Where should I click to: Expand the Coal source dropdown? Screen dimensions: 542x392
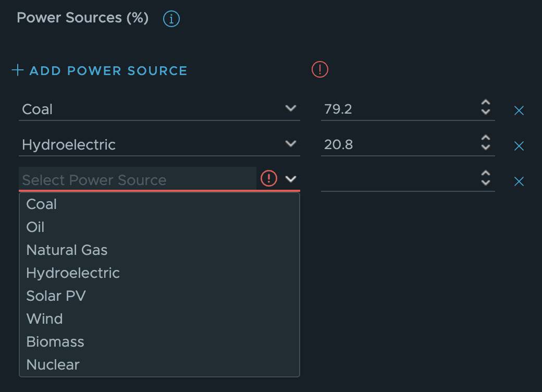tap(291, 108)
